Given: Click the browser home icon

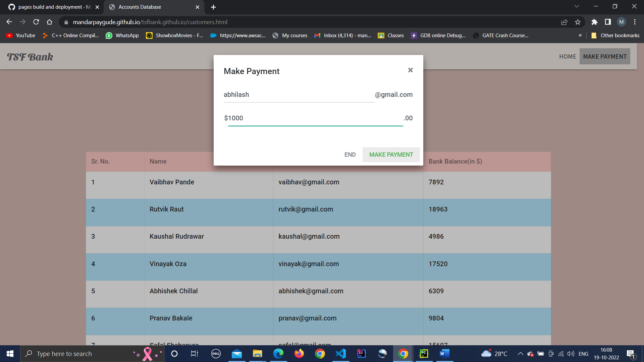Looking at the screenshot, I should pyautogui.click(x=49, y=22).
